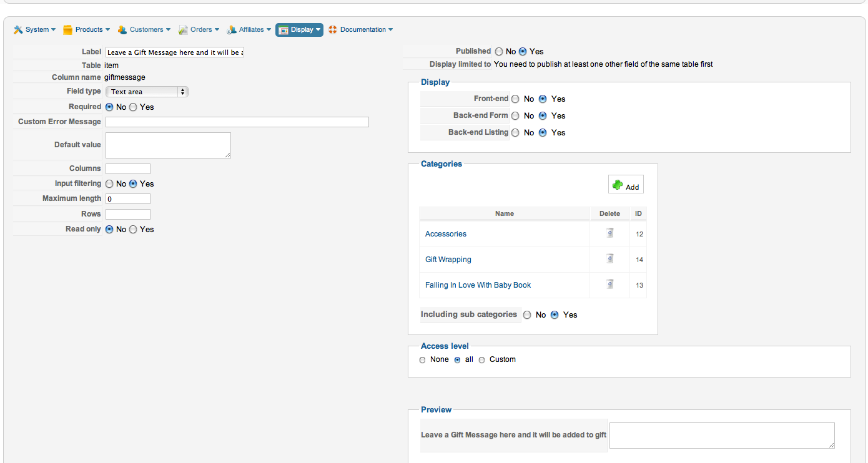The image size is (868, 463).
Task: Click the Add category button
Action: pyautogui.click(x=626, y=185)
